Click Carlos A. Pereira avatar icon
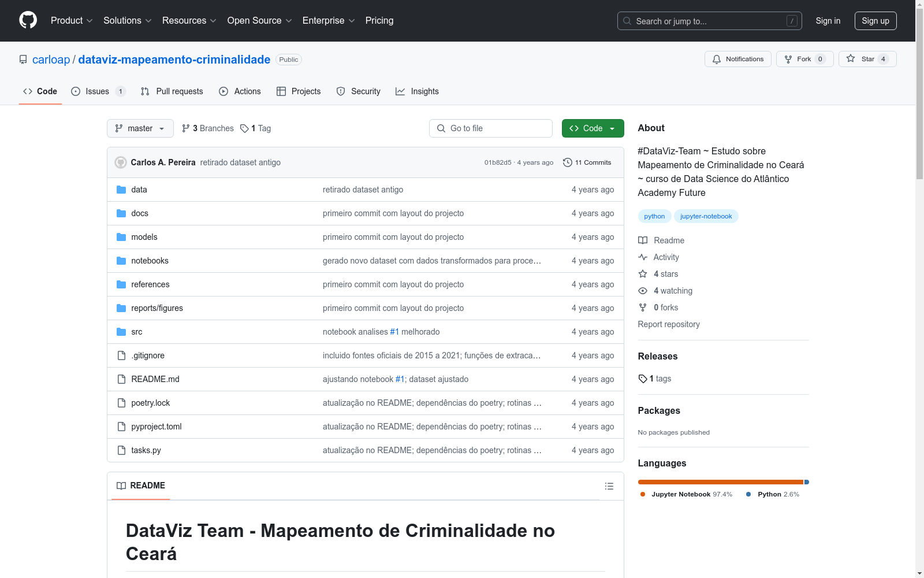Image resolution: width=924 pixels, height=578 pixels. 121,162
